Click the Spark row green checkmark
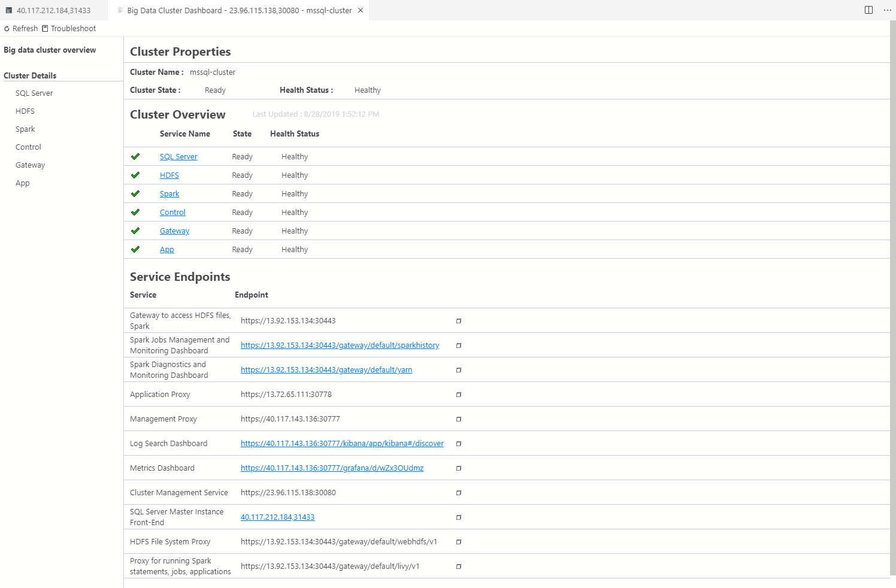896x588 pixels. point(135,193)
